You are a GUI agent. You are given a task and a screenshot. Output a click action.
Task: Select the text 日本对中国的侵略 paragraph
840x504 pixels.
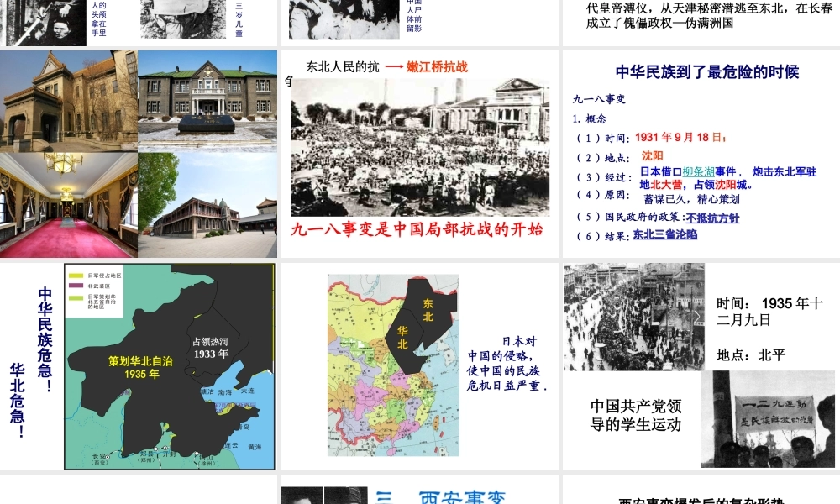pos(507,363)
